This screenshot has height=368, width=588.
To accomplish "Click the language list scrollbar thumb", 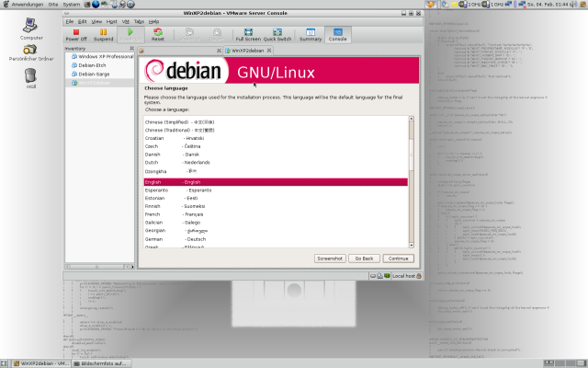I will pyautogui.click(x=412, y=155).
